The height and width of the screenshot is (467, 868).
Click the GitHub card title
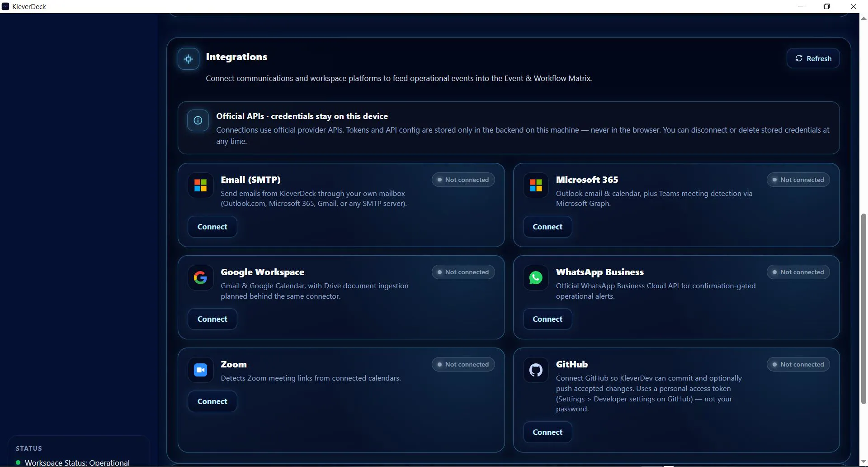click(572, 364)
